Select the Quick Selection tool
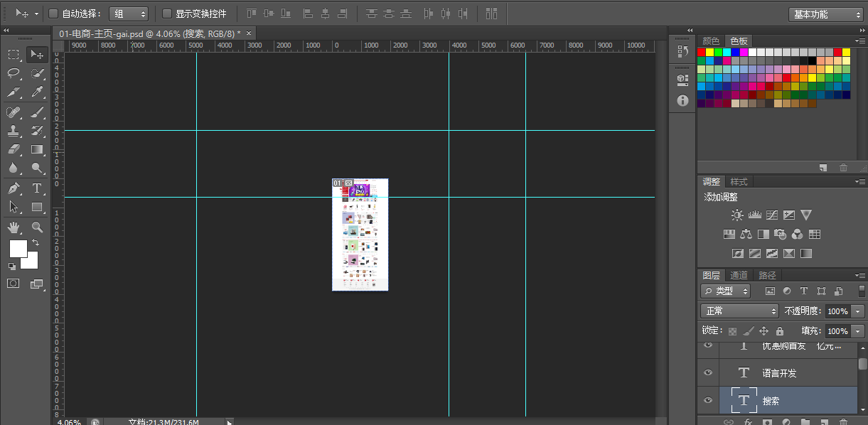868x425 pixels. coord(37,73)
